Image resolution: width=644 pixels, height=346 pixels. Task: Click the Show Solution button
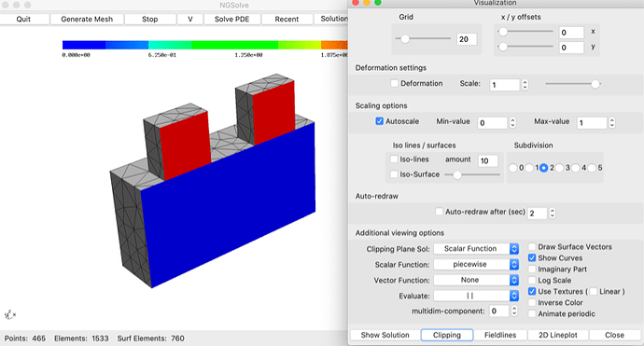(x=385, y=335)
